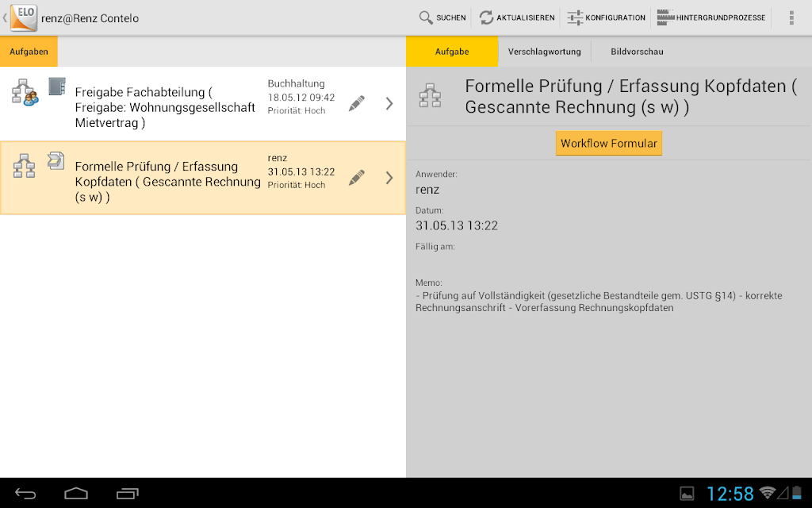The height and width of the screenshot is (508, 812).
Task: Open the Workflow Formular button
Action: (608, 143)
